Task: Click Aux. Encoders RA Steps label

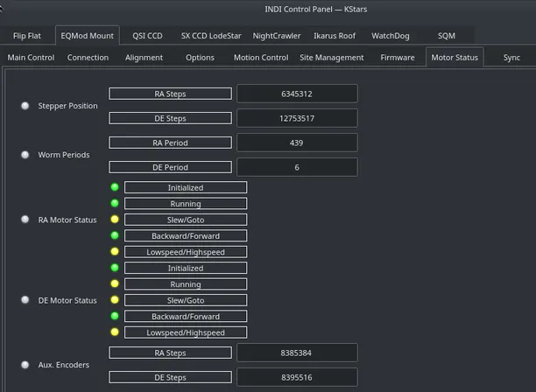Action: tap(170, 353)
